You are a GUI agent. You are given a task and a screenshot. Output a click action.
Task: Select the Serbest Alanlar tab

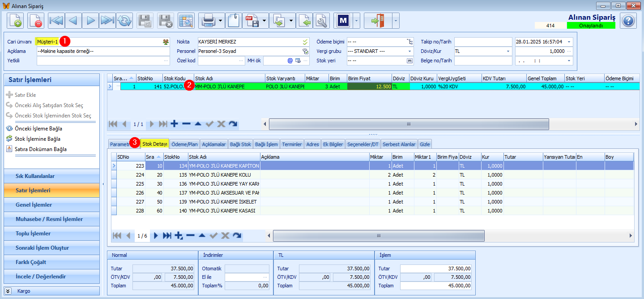(399, 144)
